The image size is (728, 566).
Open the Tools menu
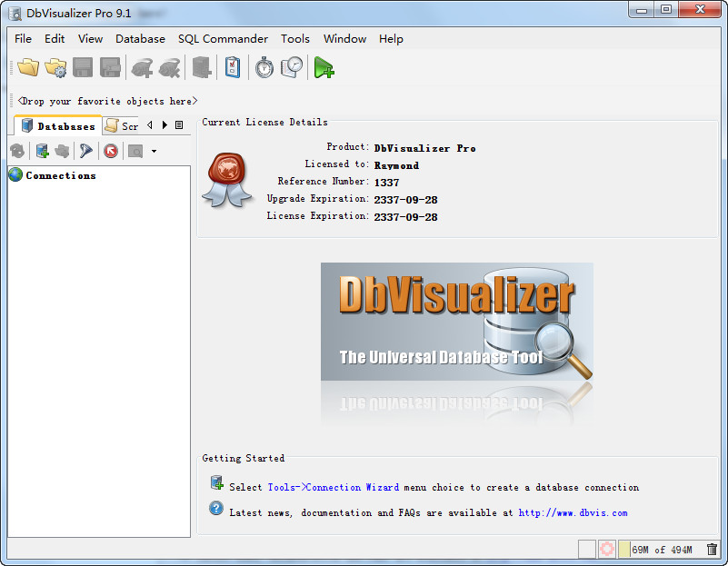tap(294, 39)
